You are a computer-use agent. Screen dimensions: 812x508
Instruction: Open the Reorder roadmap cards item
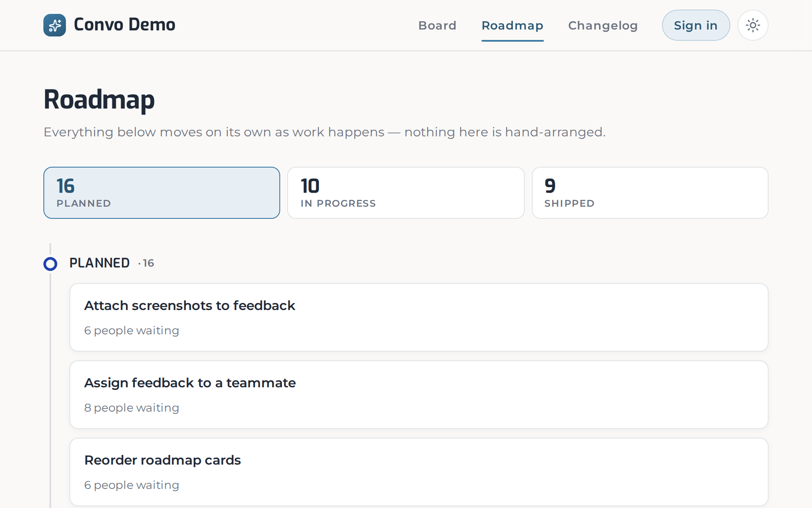(419, 472)
